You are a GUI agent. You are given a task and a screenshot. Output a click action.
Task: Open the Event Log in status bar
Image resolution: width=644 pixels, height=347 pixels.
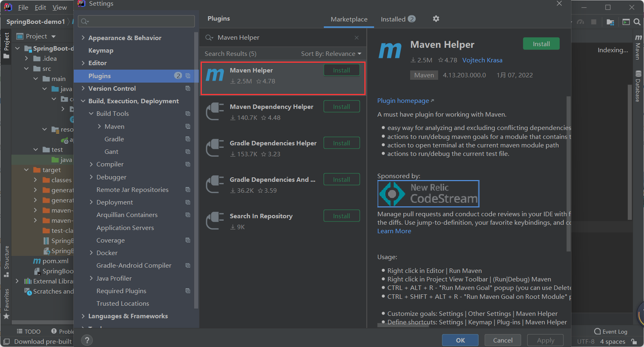tap(611, 332)
